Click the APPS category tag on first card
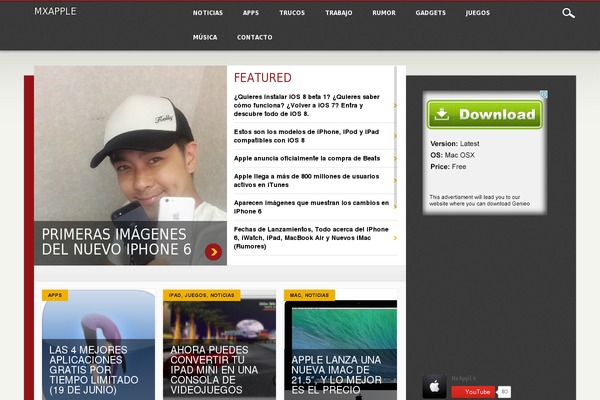 [55, 295]
